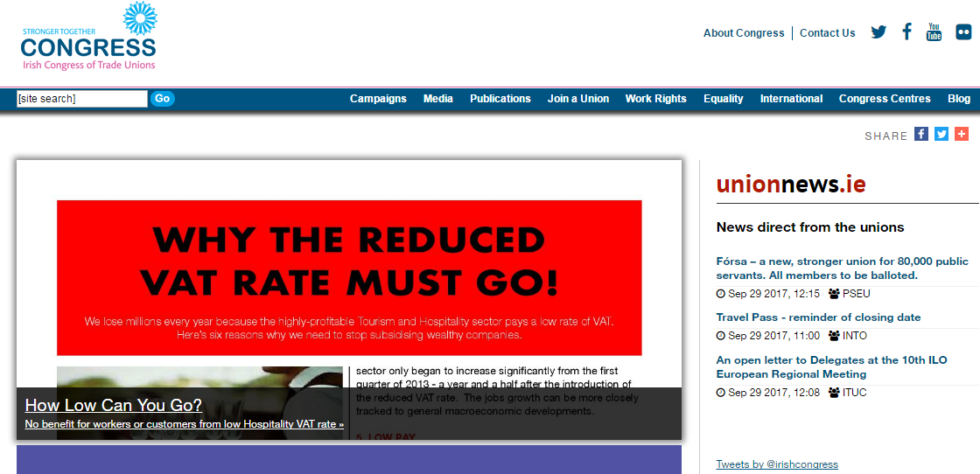Open the Campaigns menu
This screenshot has width=980, height=474.
pos(378,99)
